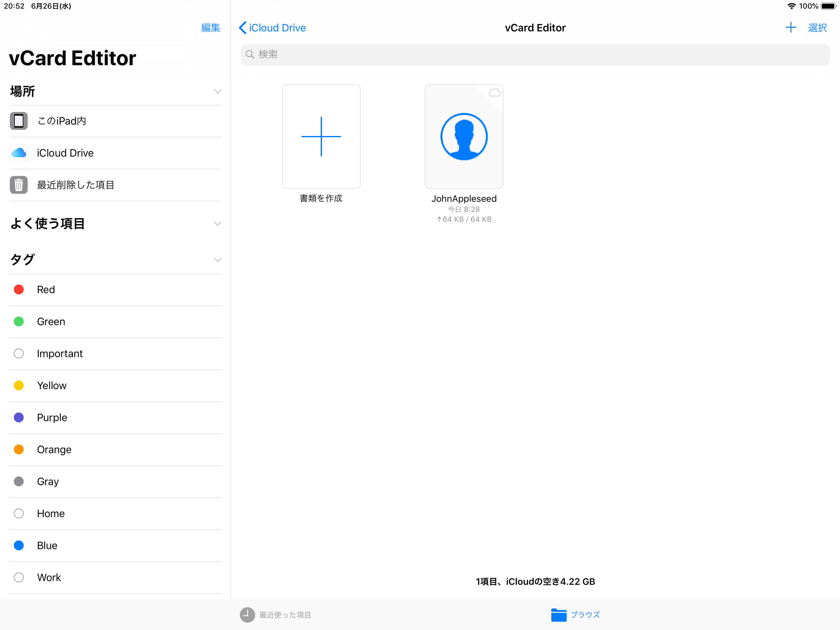Select the Gray tag label
This screenshot has height=630, width=840.
tap(48, 481)
